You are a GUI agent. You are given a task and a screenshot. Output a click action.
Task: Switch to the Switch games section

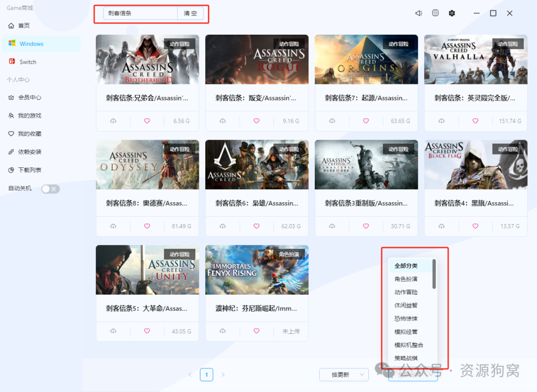[41, 62]
